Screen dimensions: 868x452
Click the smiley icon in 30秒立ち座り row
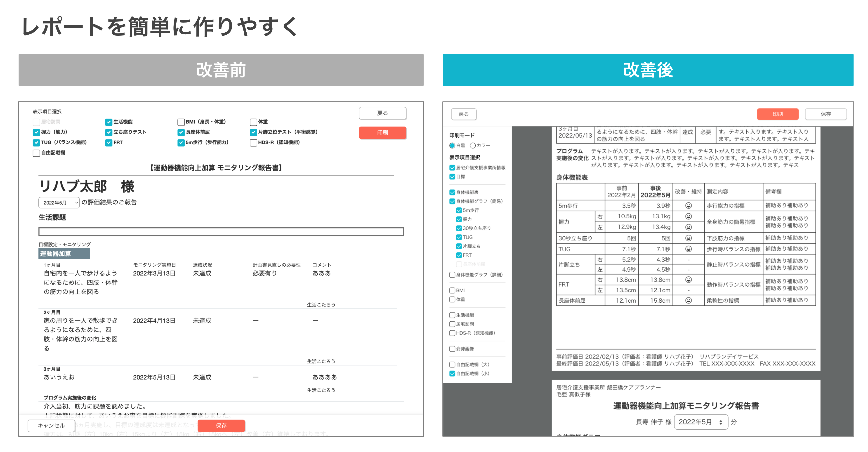(x=688, y=238)
